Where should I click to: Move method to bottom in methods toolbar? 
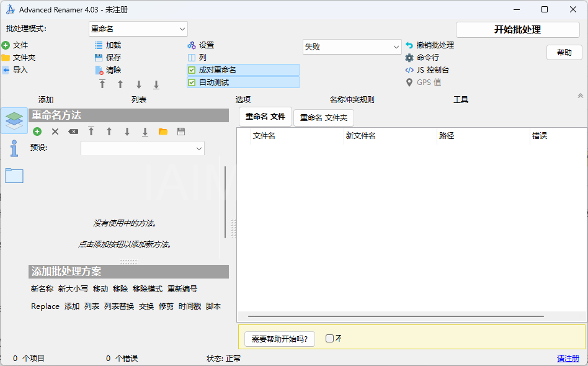[x=145, y=132]
